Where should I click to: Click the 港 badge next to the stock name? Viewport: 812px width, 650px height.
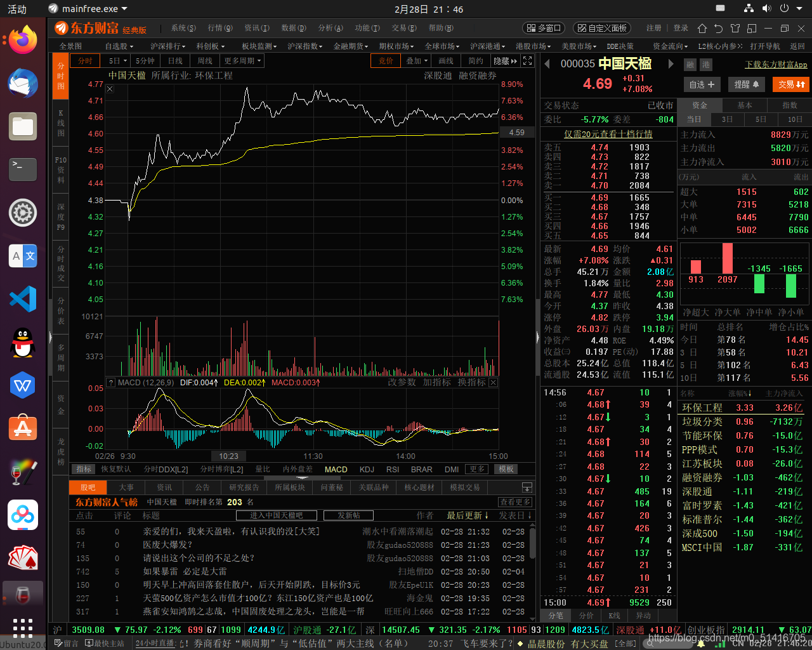tap(705, 65)
